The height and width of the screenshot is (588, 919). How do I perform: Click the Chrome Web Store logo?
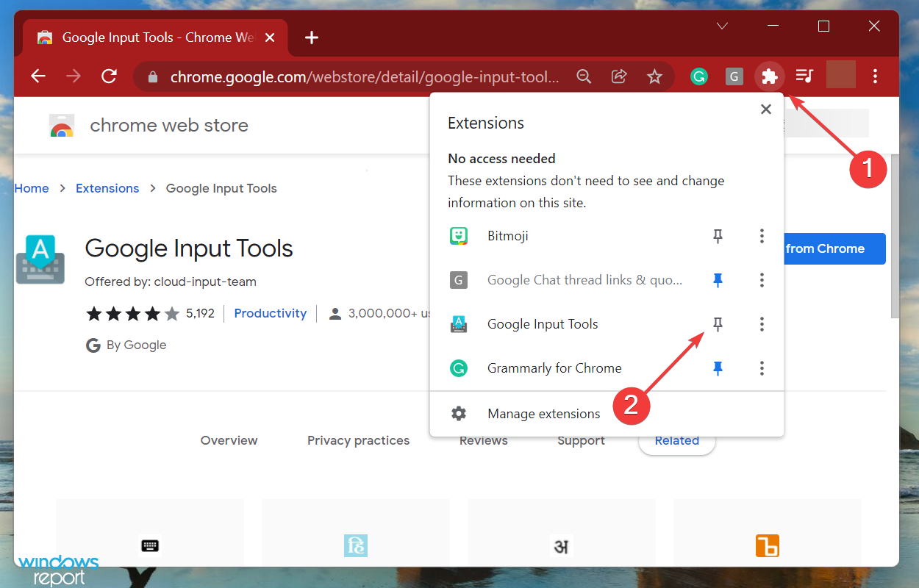(x=62, y=125)
